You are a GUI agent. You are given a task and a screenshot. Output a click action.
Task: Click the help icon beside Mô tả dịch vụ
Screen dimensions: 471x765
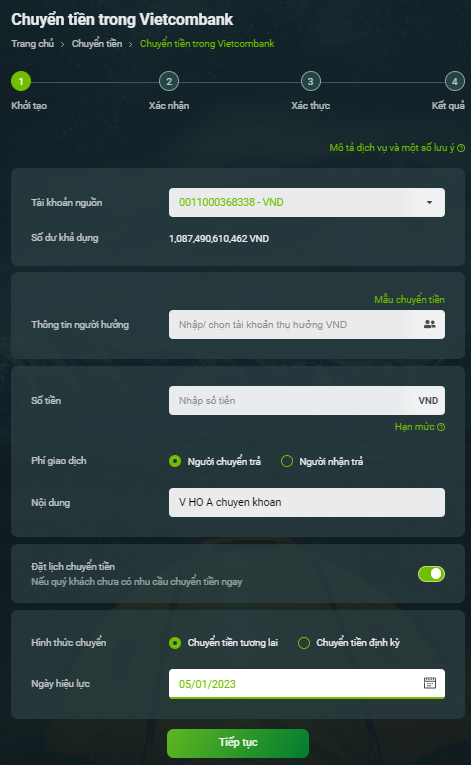pos(461,148)
